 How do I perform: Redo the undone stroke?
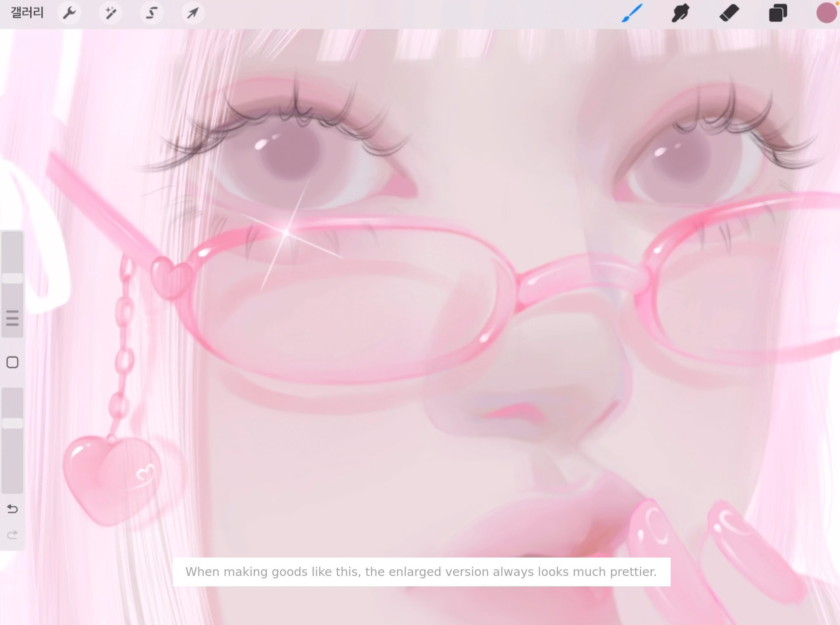pos(12,535)
